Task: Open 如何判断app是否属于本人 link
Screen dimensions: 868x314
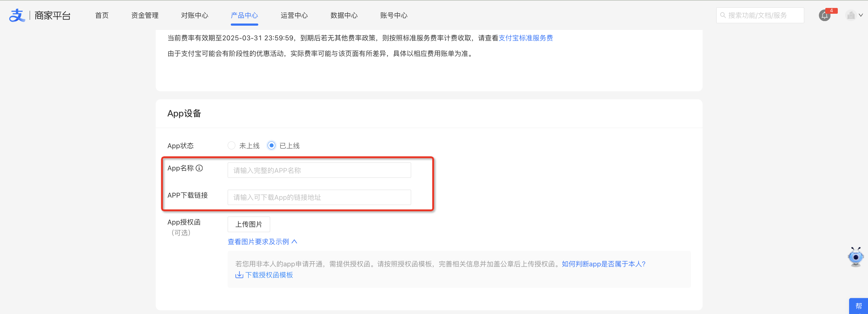Action: [603, 264]
